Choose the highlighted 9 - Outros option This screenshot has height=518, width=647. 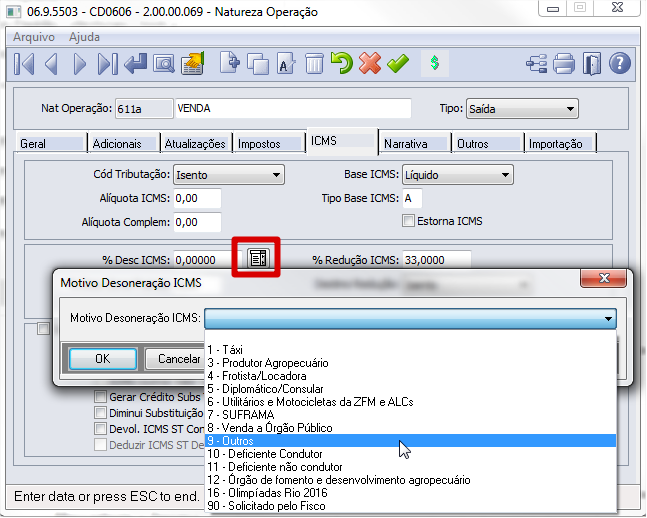tap(410, 441)
